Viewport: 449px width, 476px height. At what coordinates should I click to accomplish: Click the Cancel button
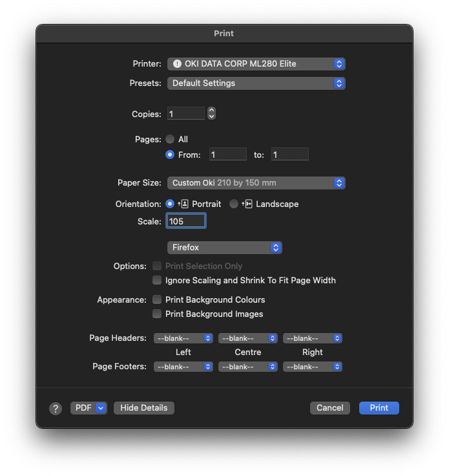[x=330, y=408]
